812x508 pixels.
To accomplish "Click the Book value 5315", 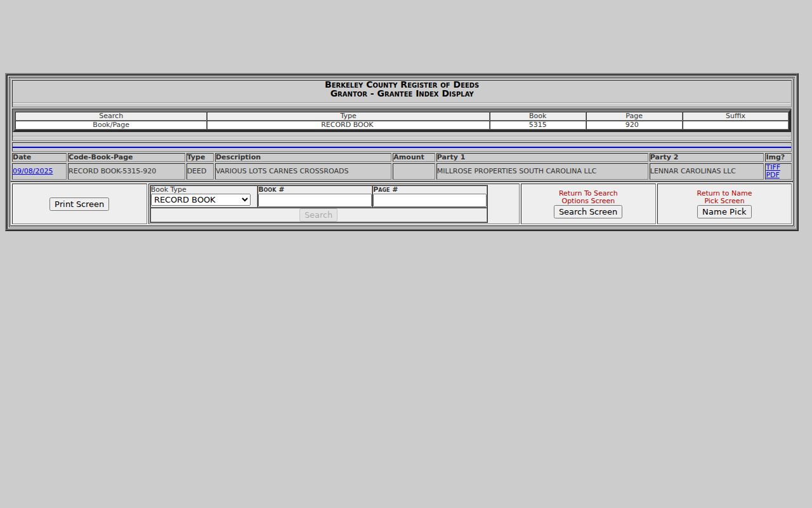I will (x=538, y=125).
